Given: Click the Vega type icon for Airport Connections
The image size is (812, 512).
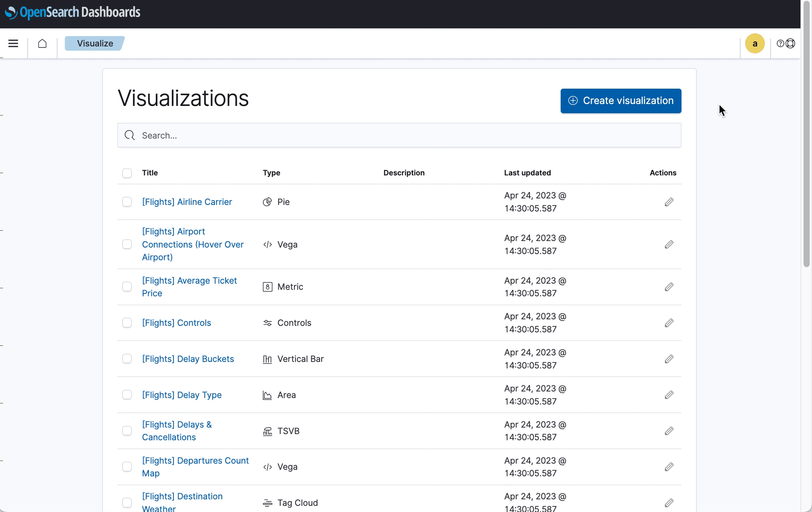Looking at the screenshot, I should point(268,244).
